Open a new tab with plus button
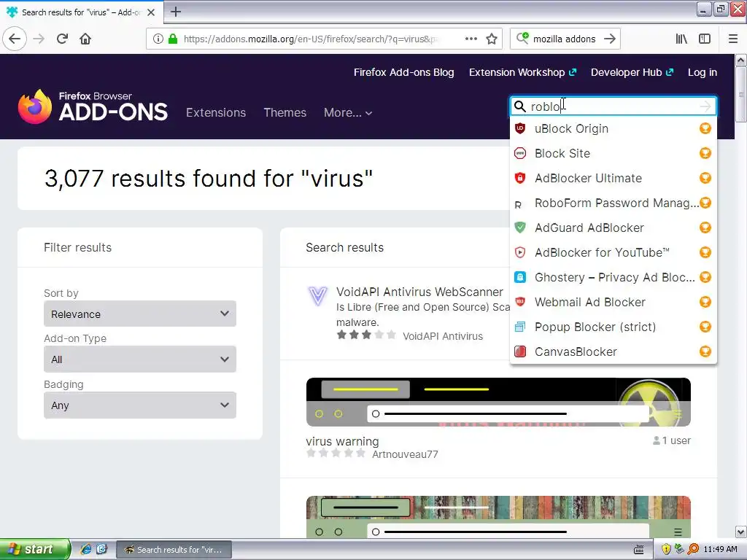This screenshot has width=747, height=560. (176, 12)
